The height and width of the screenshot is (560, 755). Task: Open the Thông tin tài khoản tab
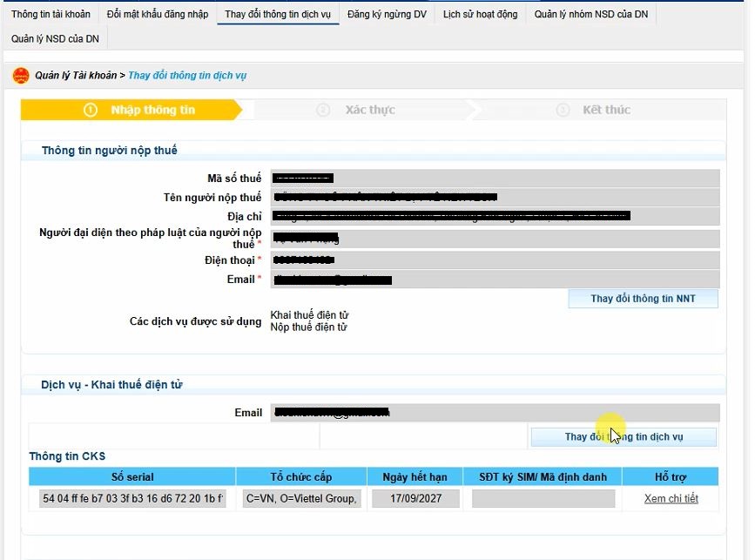click(x=51, y=15)
